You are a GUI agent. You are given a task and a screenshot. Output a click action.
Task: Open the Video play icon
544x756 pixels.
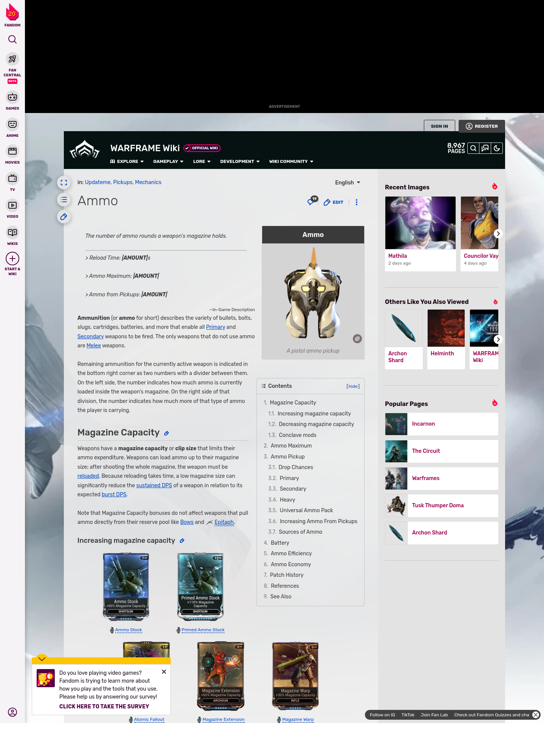[12, 205]
